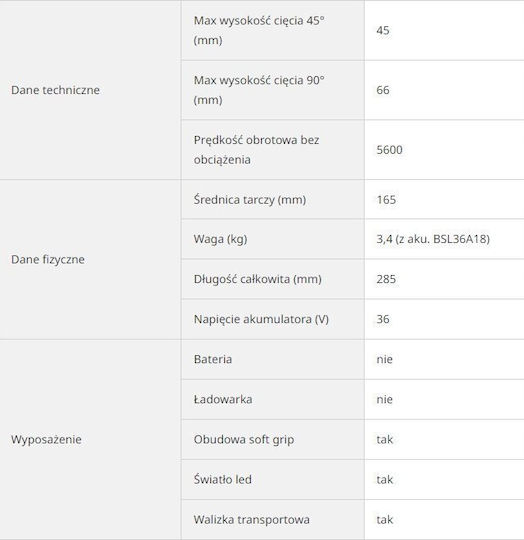Click 'Max wysokość cięcia 90° (mm)' label
Viewport: 524px width, 540px height.
click(x=259, y=90)
